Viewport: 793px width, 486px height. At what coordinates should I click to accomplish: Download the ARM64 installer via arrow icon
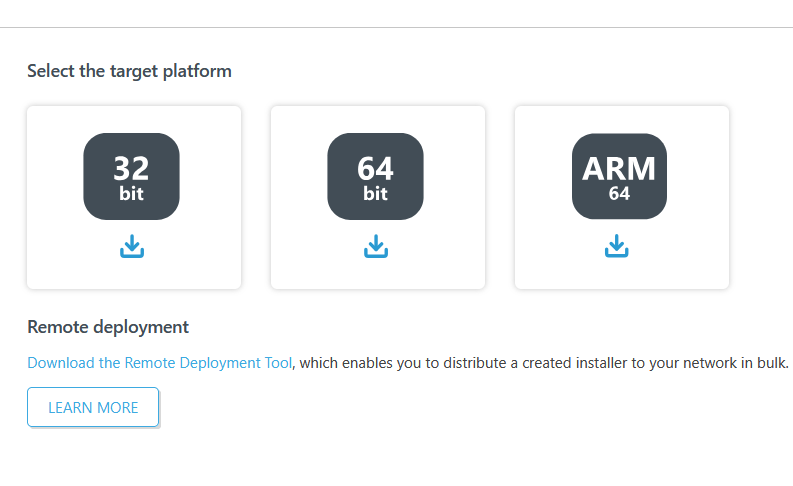click(617, 246)
